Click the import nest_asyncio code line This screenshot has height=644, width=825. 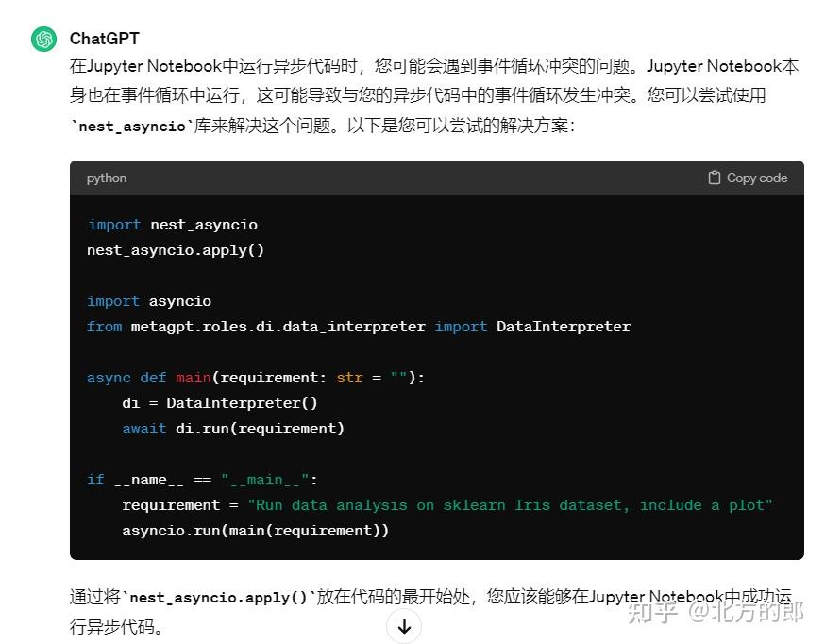[x=173, y=225]
